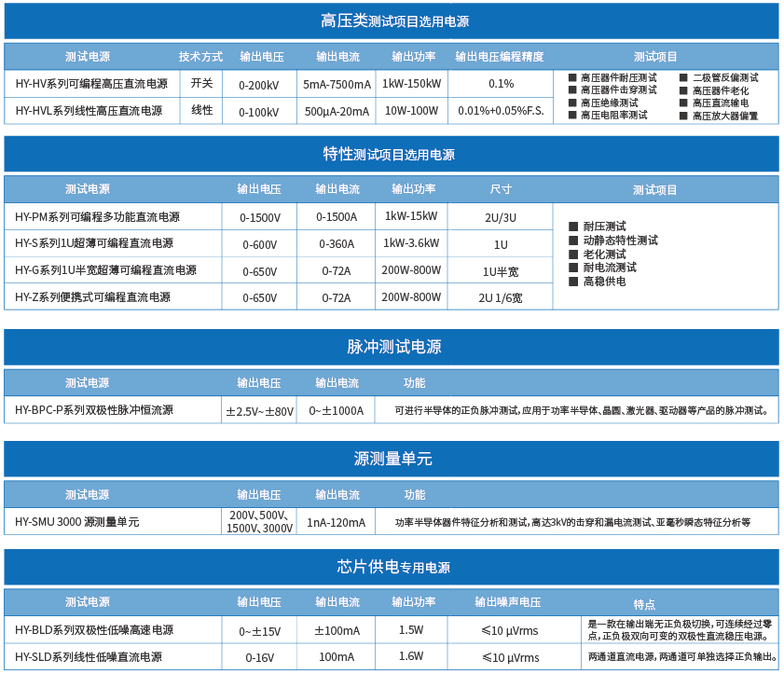Click the bullet icon beside 动静态特性测试

point(573,241)
